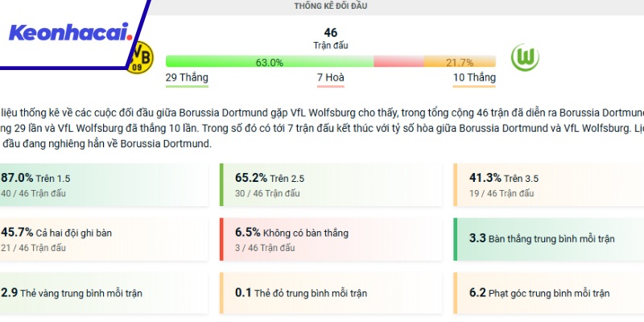Select the '10 Thắng' label
This screenshot has height=322, width=644.
474,78
